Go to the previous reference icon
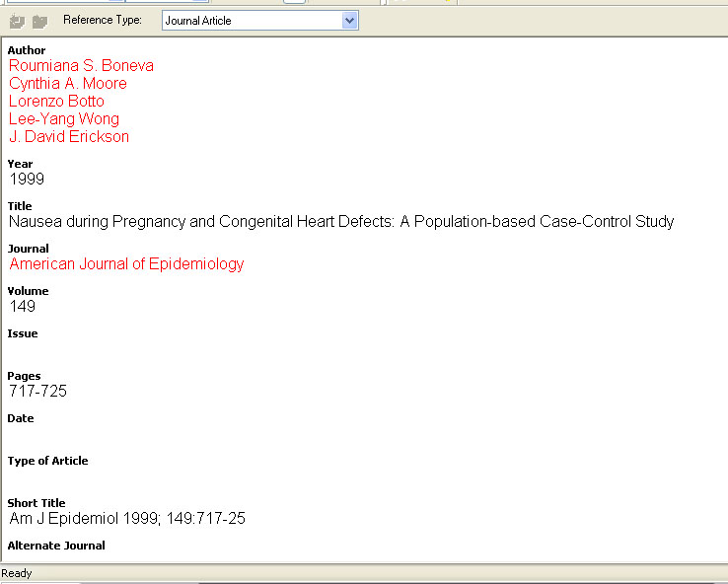 pos(17,22)
